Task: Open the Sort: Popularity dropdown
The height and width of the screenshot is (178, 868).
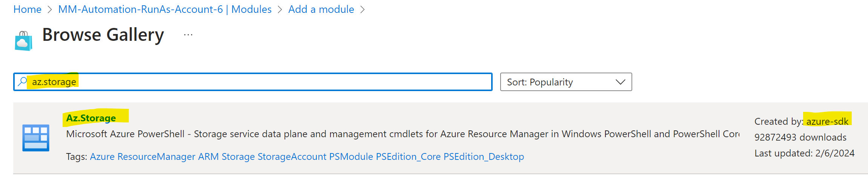Action: click(566, 82)
